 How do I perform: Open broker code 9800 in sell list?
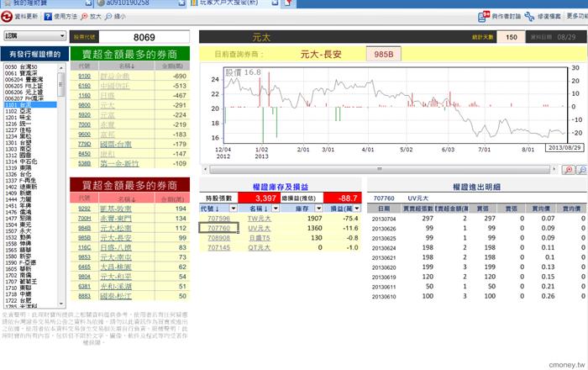84,105
